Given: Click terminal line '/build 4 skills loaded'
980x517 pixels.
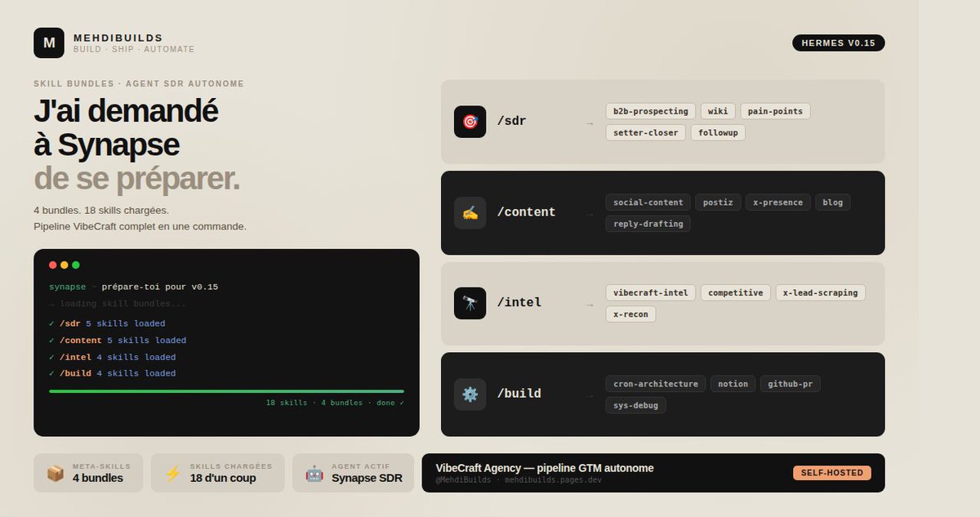Looking at the screenshot, I should tap(112, 373).
